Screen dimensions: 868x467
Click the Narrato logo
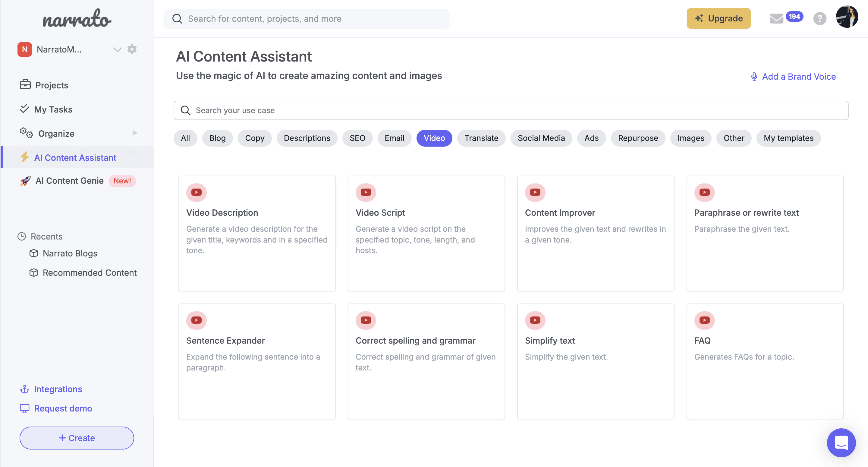(77, 18)
